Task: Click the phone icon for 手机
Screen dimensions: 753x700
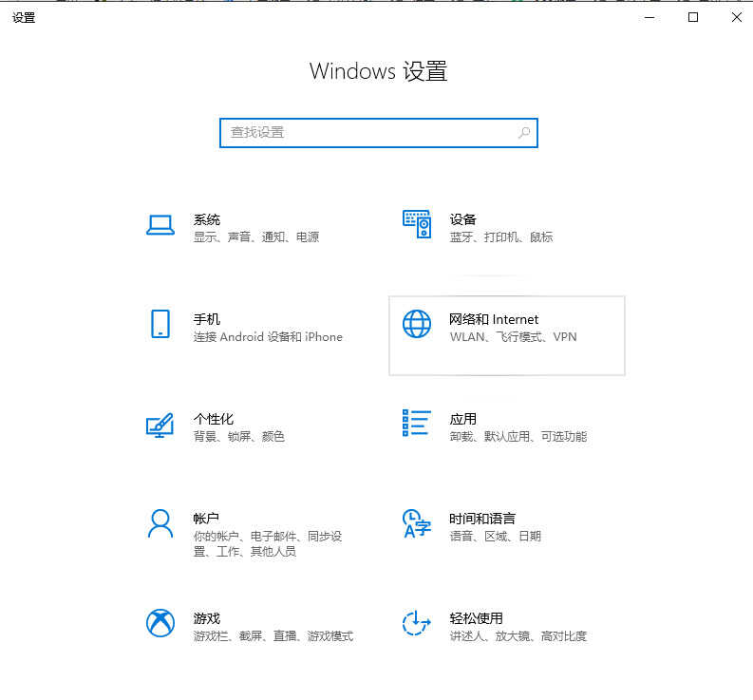Action: [160, 324]
